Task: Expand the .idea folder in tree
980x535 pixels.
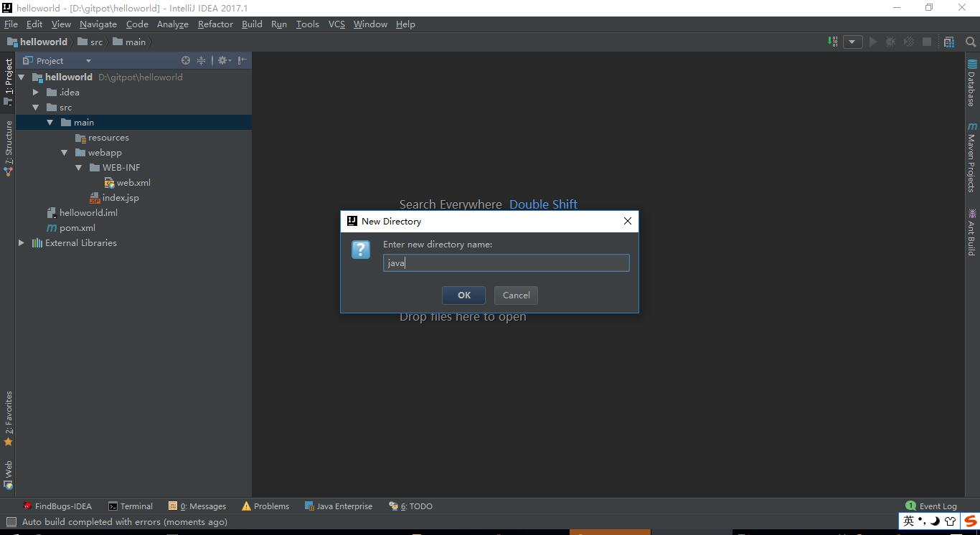Action: pos(36,93)
